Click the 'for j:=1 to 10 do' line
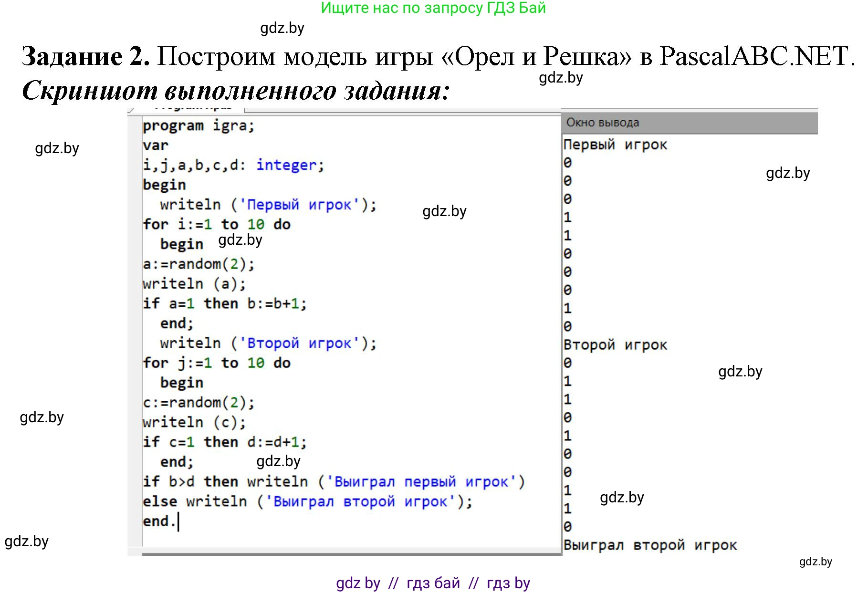 pos(217,363)
